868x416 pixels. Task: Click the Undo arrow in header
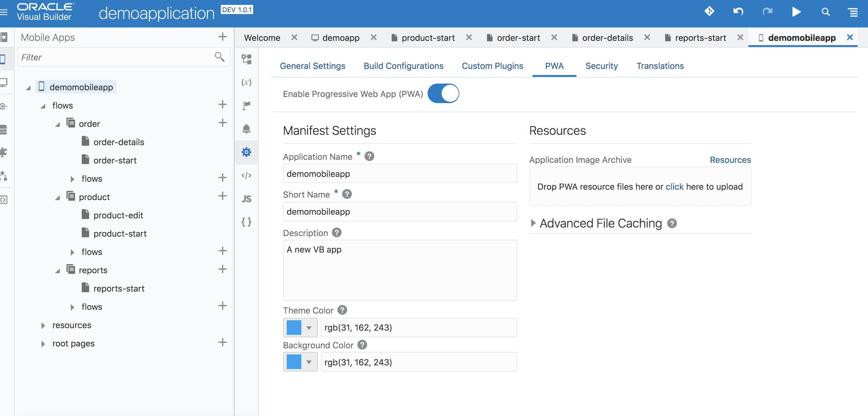738,12
